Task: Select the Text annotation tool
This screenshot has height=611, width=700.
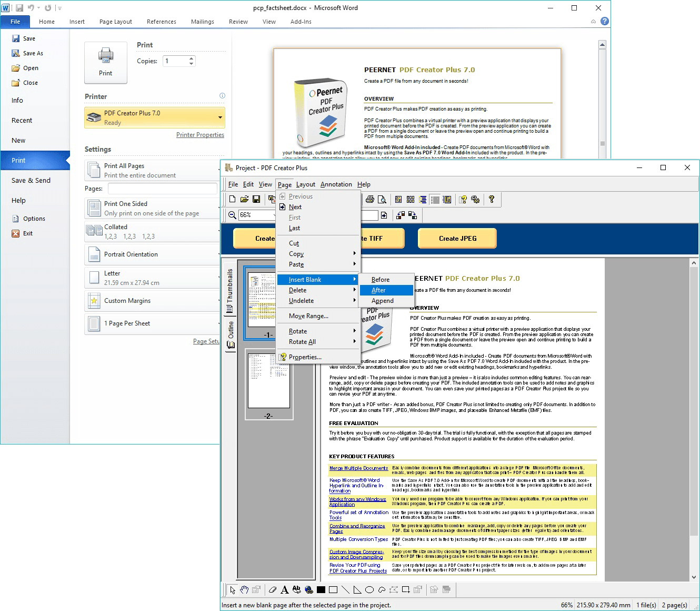Action: click(284, 590)
